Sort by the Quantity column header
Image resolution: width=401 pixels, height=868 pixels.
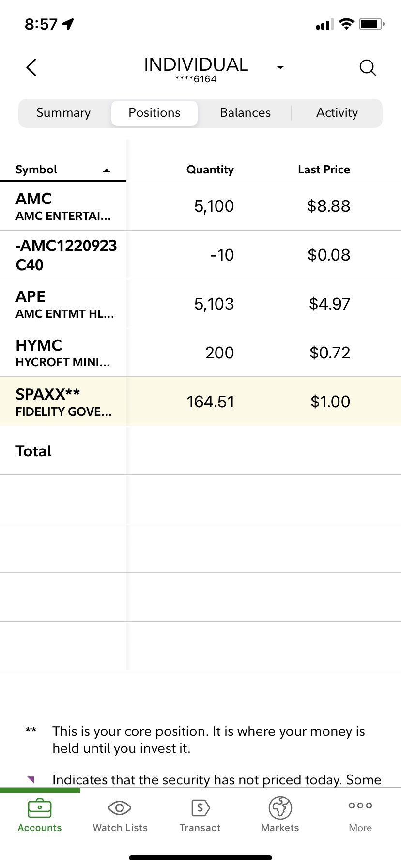point(210,170)
